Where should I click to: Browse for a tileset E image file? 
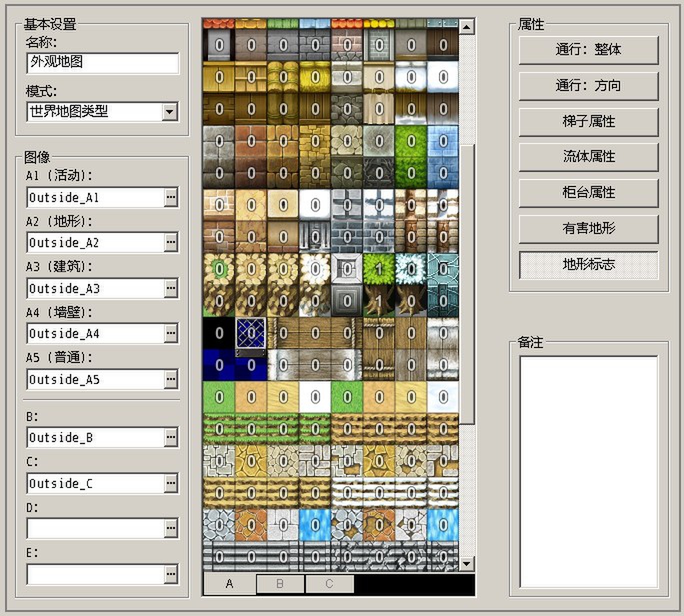click(171, 574)
